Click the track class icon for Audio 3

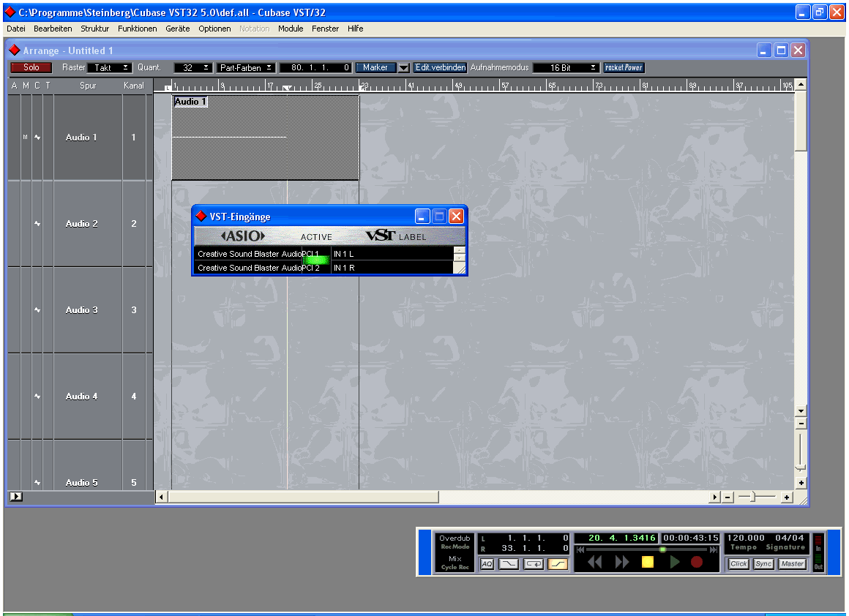(x=37, y=310)
